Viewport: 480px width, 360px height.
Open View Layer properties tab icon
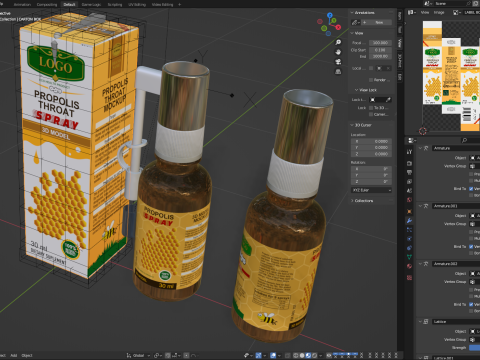[x=409, y=182]
